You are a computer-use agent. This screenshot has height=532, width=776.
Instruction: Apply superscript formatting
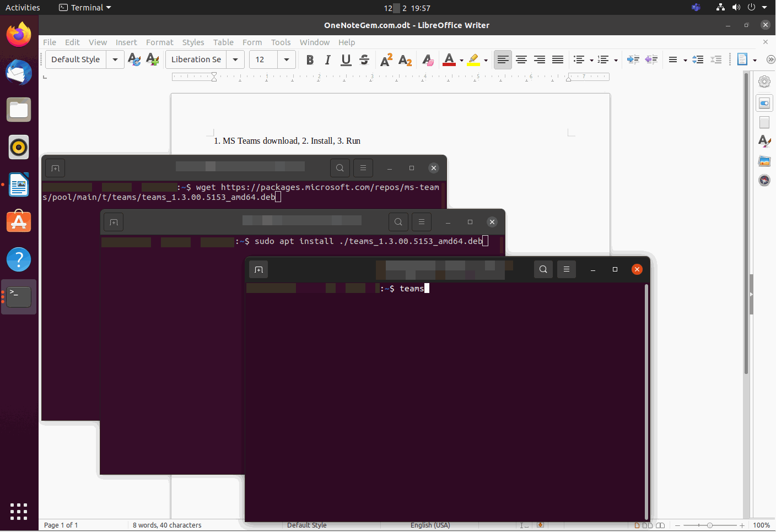(x=386, y=59)
